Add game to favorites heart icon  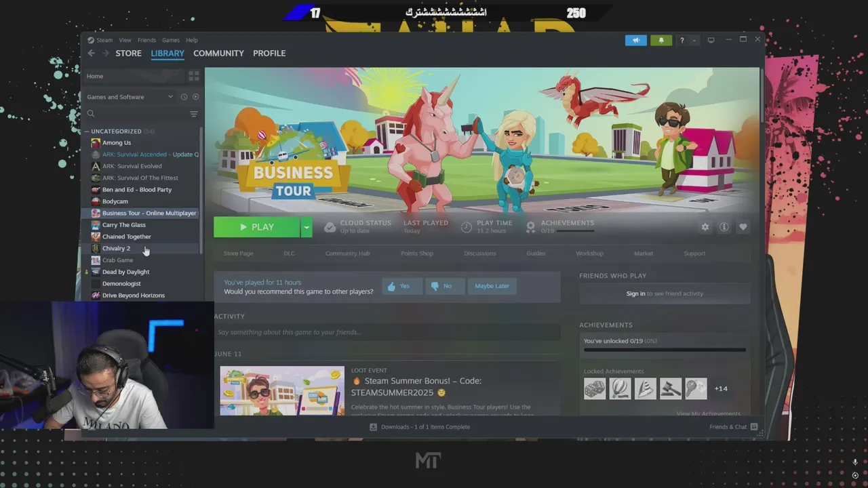(743, 227)
